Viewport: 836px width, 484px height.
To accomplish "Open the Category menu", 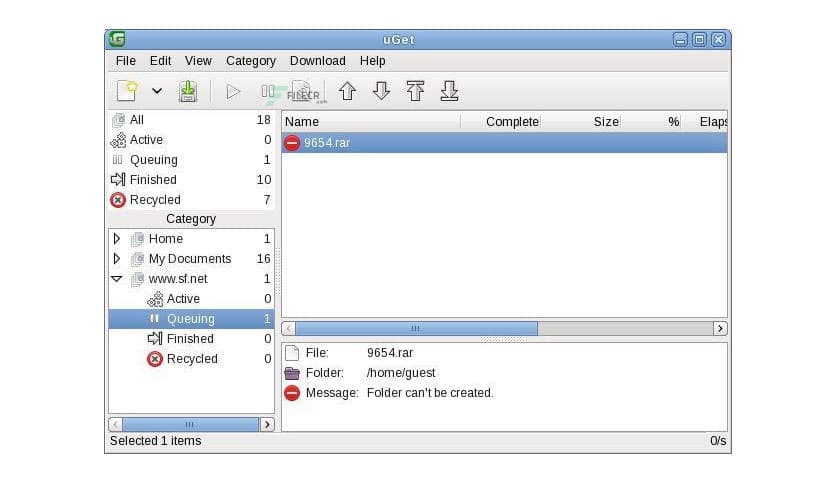I will click(251, 61).
